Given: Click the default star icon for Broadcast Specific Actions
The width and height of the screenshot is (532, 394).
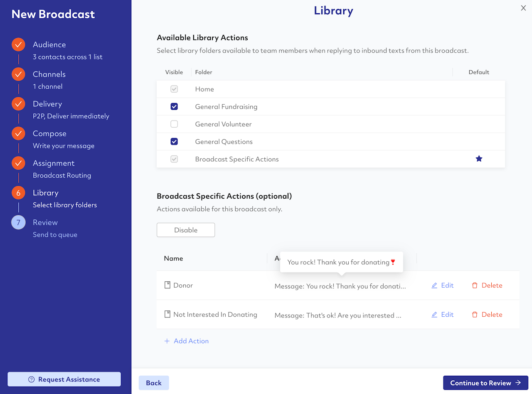Looking at the screenshot, I should click(x=479, y=159).
